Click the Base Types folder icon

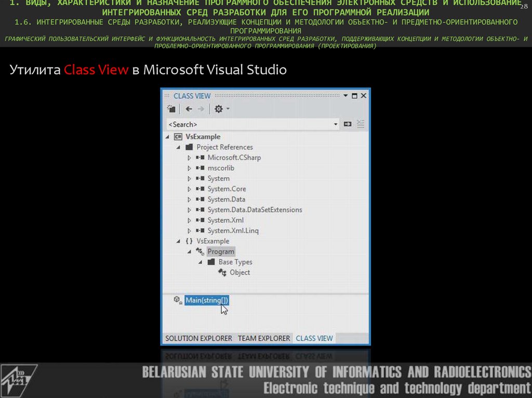pos(211,262)
